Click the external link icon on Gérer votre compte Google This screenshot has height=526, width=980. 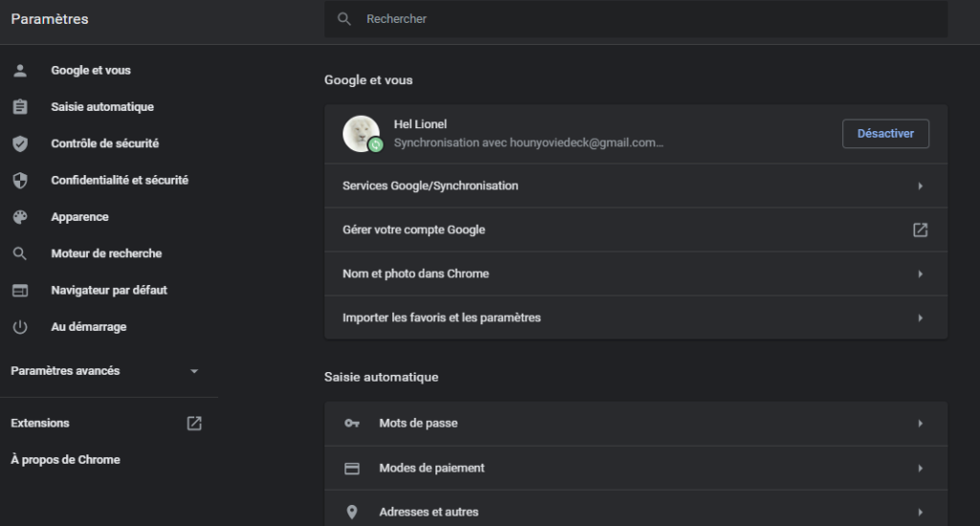(x=920, y=230)
